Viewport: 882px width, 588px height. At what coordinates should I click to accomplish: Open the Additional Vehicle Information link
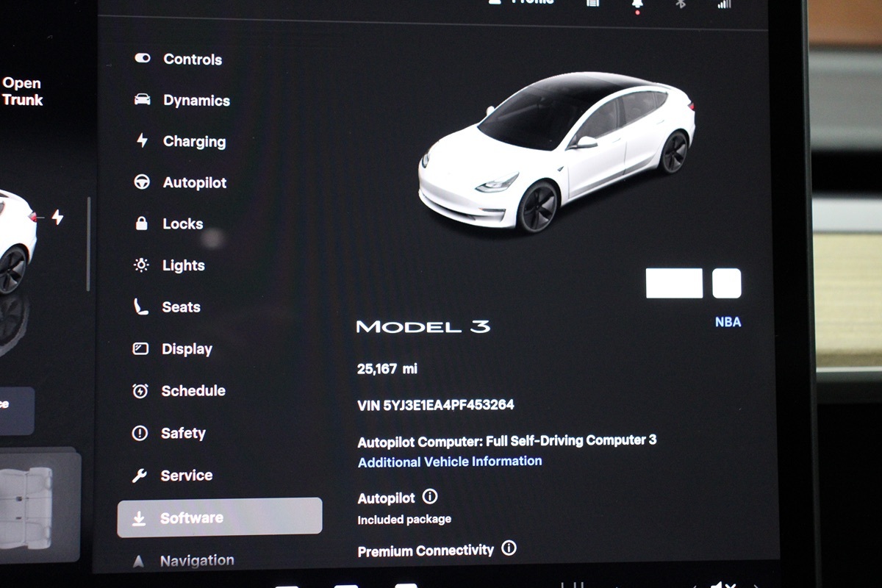[450, 462]
